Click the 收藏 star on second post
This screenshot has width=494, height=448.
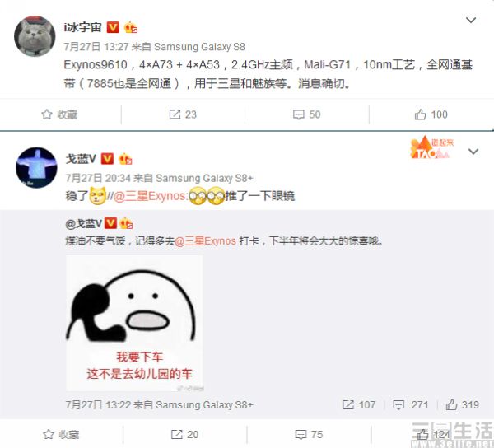pos(61,435)
